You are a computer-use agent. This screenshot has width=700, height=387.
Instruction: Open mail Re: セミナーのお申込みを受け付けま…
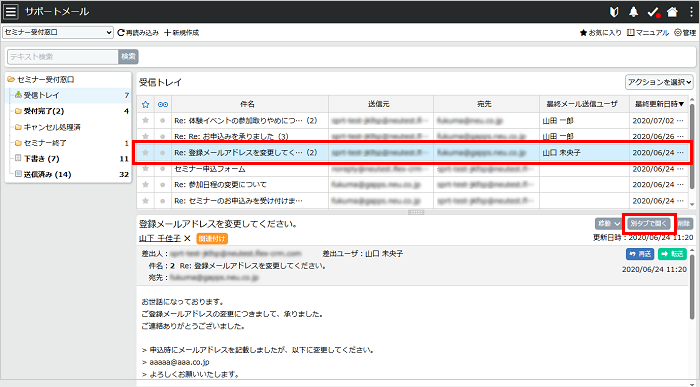(238, 201)
